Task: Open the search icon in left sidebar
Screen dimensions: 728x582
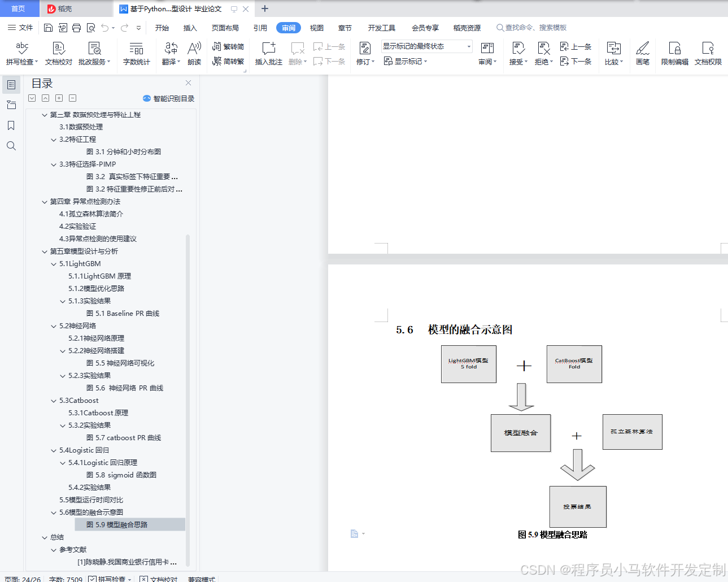Action: [11, 146]
